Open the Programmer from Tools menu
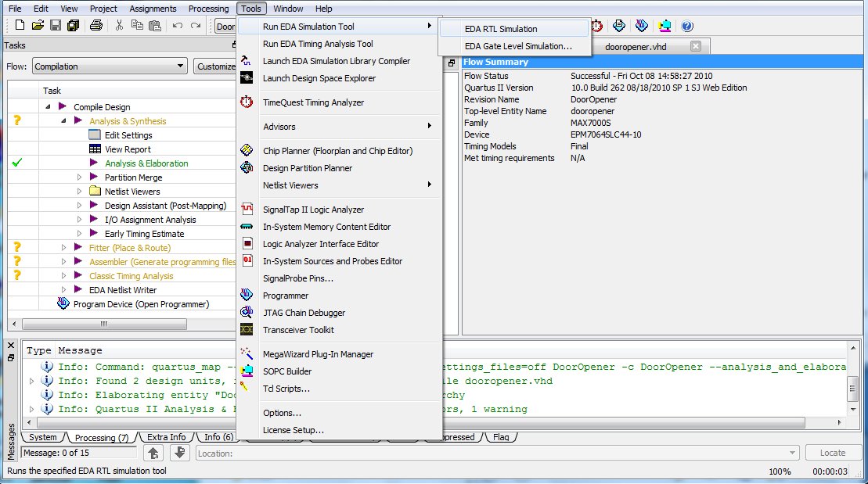This screenshot has width=868, height=484. click(x=286, y=296)
